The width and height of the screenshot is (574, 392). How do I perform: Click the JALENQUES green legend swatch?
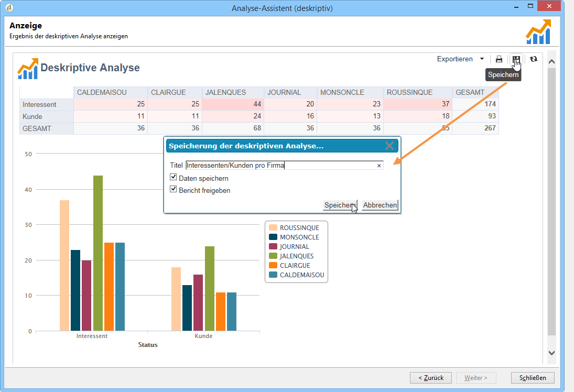pos(273,256)
